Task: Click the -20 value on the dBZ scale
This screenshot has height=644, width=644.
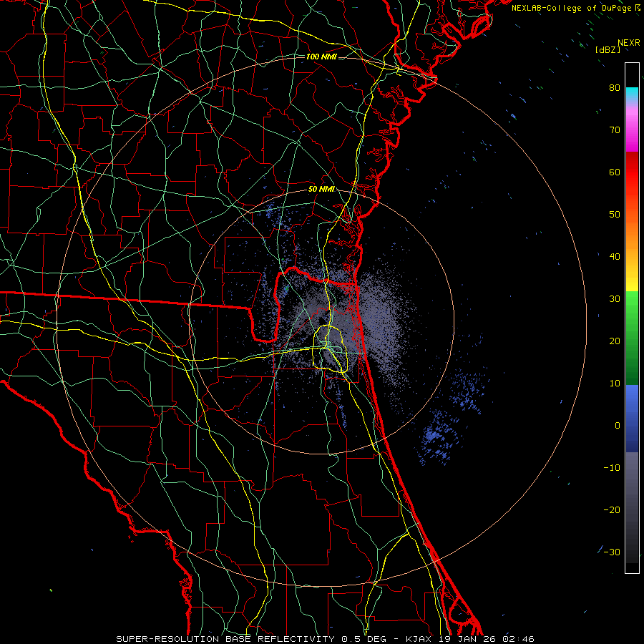Action: point(612,510)
